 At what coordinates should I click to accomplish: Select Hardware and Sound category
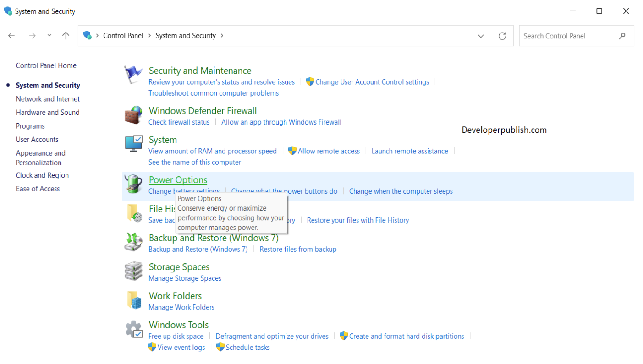(48, 112)
